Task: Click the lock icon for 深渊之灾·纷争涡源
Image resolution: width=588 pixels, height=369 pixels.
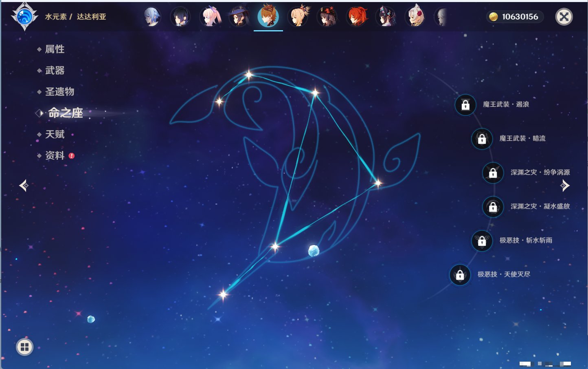Action: (493, 172)
